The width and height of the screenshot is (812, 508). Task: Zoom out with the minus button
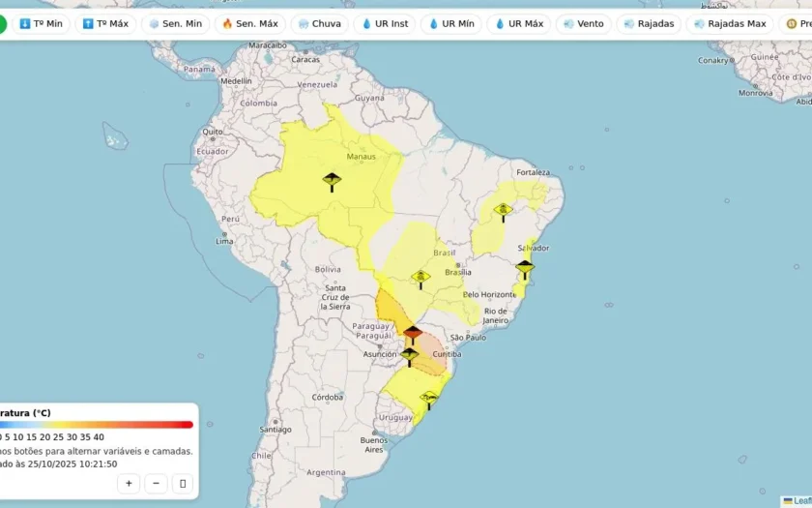point(156,484)
